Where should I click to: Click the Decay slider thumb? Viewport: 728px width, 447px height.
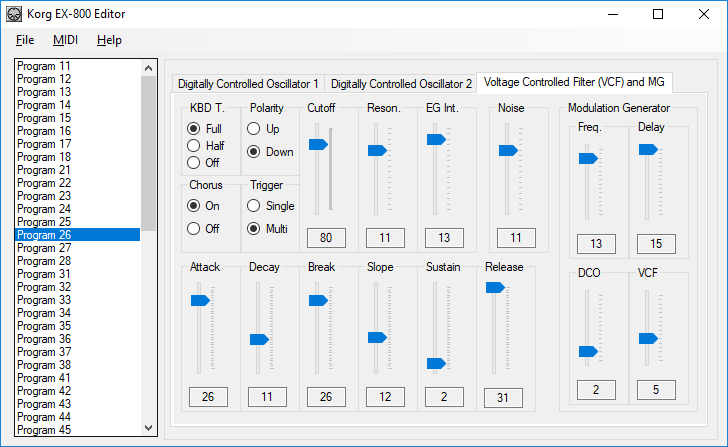[x=259, y=339]
